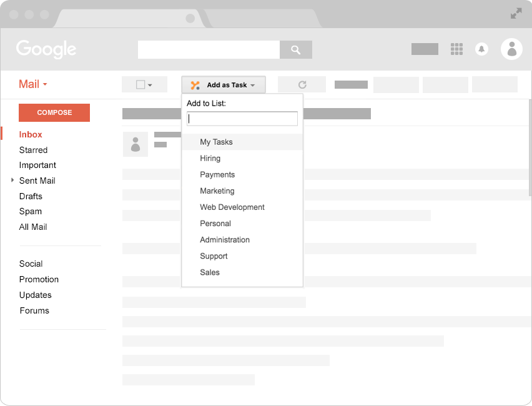Pick the Marketing list option
This screenshot has height=406, width=532.
coord(217,191)
